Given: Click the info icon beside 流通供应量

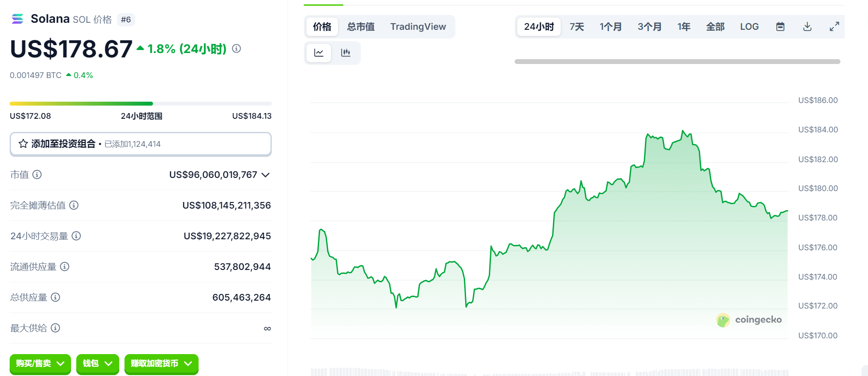Looking at the screenshot, I should 64,266.
